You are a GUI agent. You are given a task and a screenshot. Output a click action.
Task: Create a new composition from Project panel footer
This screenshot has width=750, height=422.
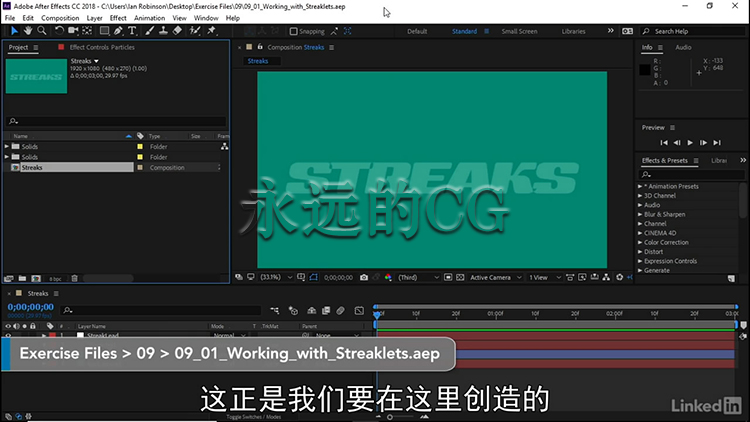(x=36, y=278)
